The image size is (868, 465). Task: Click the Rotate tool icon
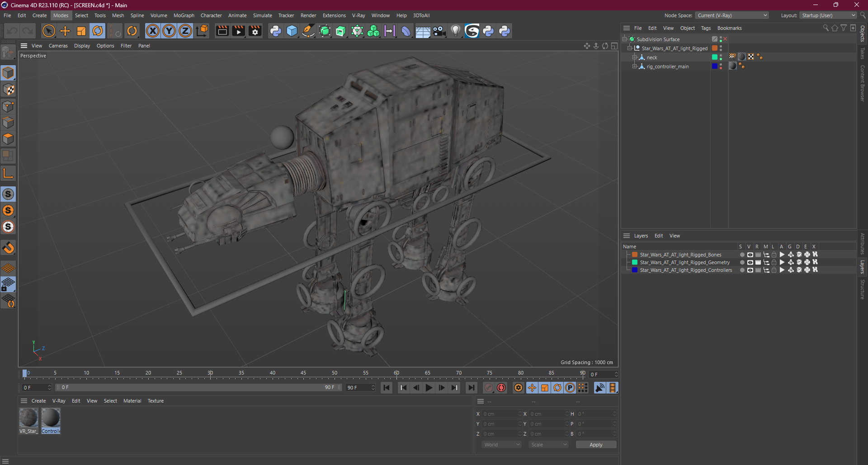click(98, 31)
